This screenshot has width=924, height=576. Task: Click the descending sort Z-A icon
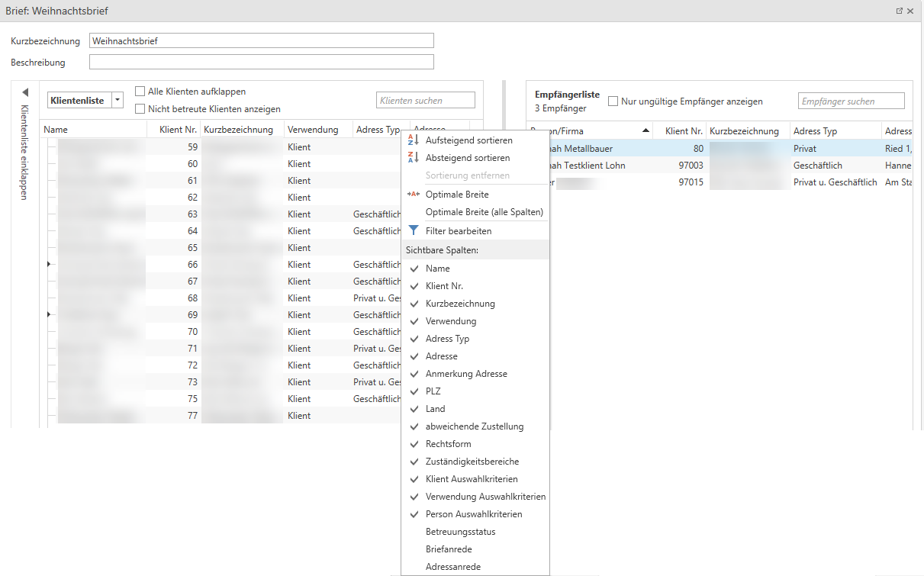[x=413, y=158]
